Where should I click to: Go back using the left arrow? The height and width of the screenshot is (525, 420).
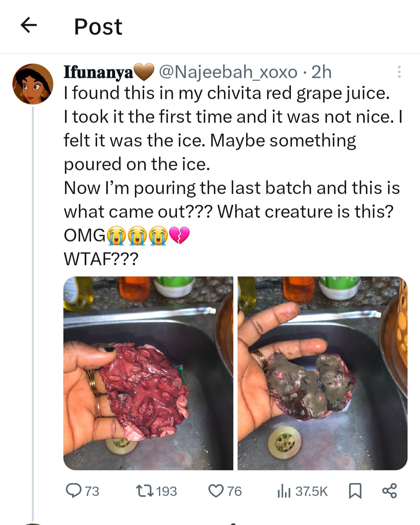pos(28,26)
